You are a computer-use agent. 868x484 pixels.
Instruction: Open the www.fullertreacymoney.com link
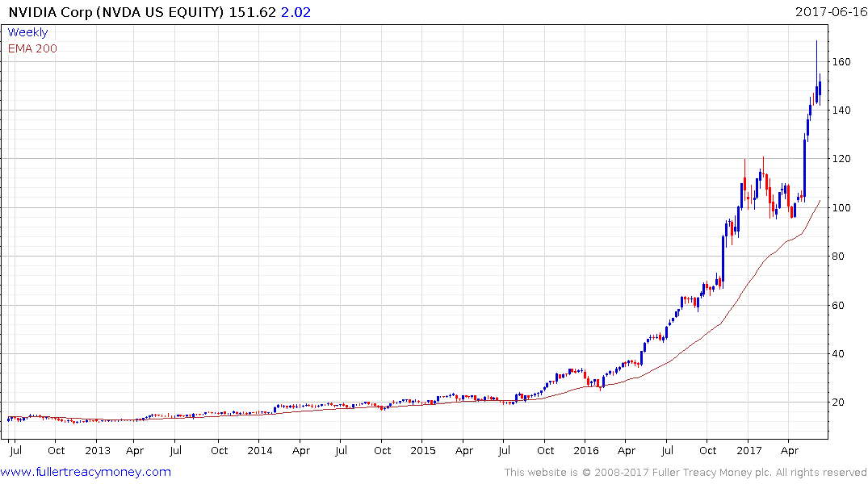pos(86,472)
